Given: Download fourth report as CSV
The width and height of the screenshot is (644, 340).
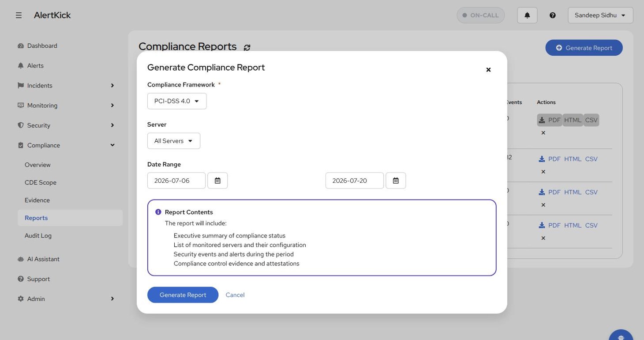Looking at the screenshot, I should [x=591, y=225].
